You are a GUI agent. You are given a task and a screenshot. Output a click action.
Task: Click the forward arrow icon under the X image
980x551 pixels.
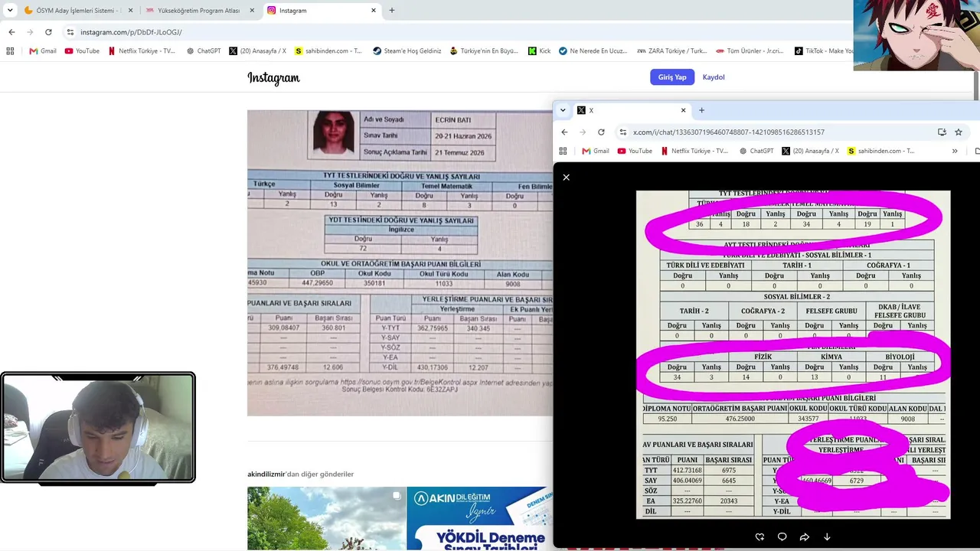805,537
